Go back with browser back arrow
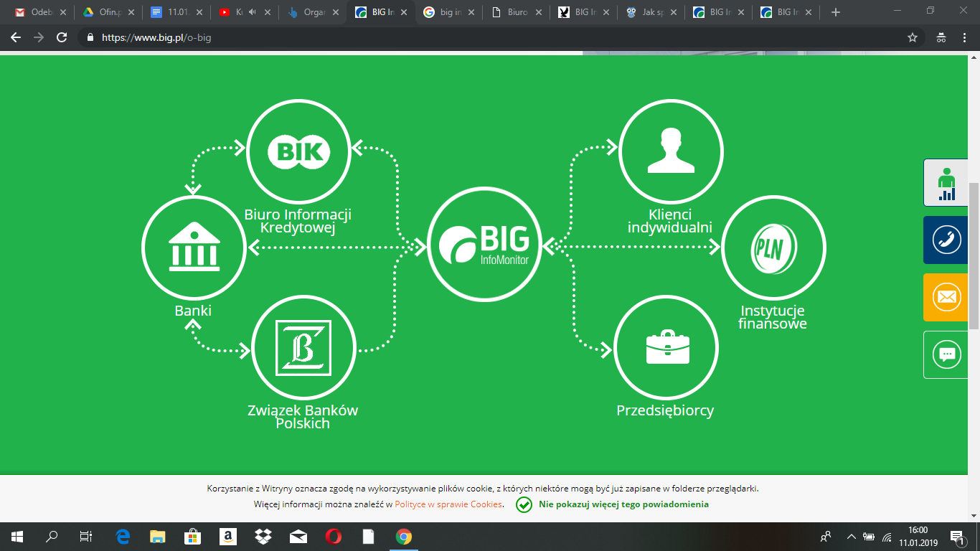The height and width of the screenshot is (551, 980). (x=16, y=37)
